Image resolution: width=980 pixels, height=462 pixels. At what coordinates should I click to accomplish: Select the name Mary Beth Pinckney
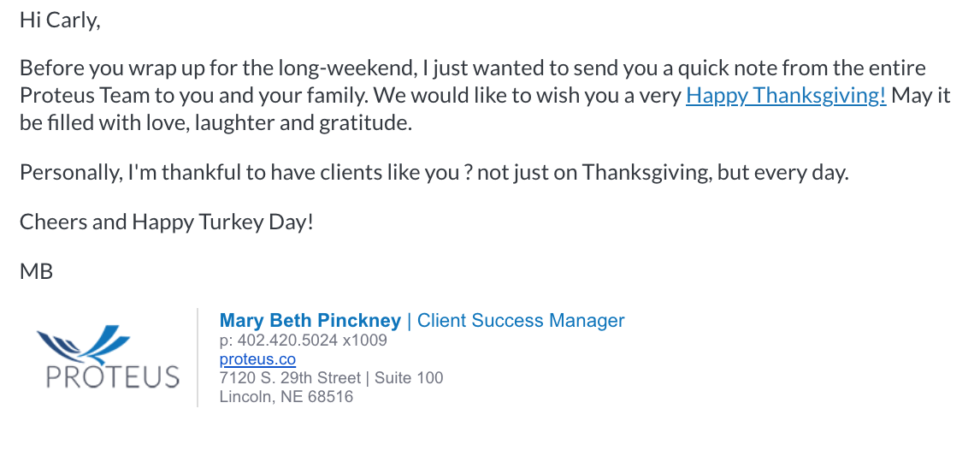(x=310, y=321)
